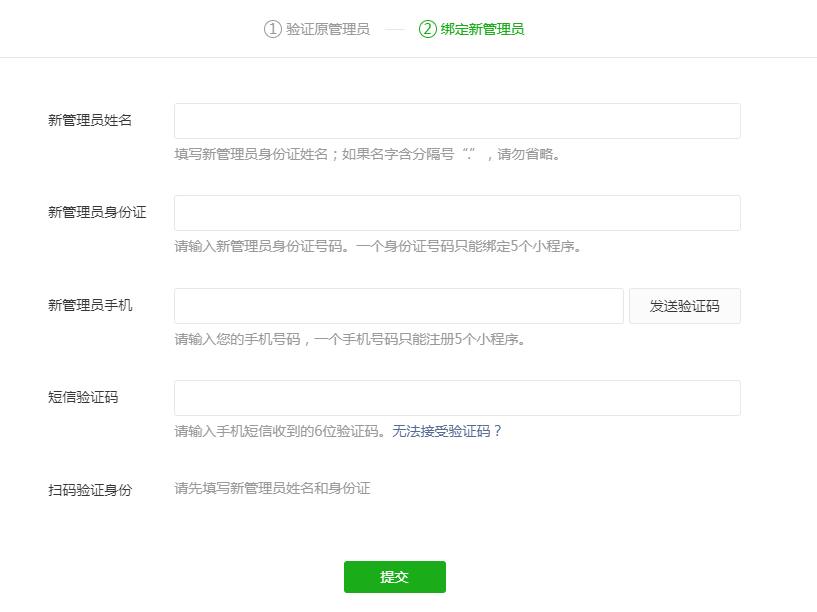Click the 短信验证码 SMS code input field
This screenshot has width=817, height=612.
(x=457, y=398)
